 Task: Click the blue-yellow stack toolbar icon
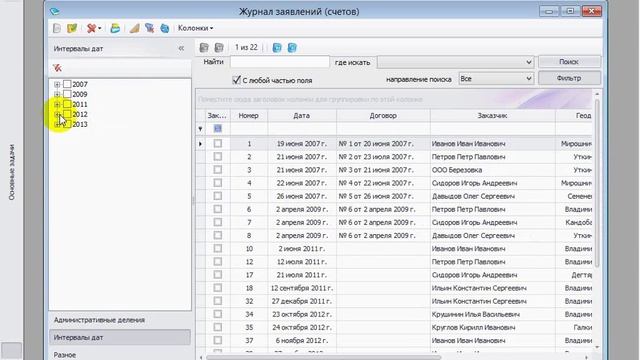(x=115, y=28)
